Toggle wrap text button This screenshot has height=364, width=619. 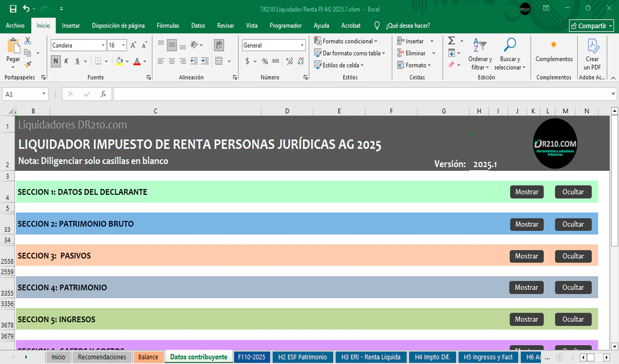[219, 45]
